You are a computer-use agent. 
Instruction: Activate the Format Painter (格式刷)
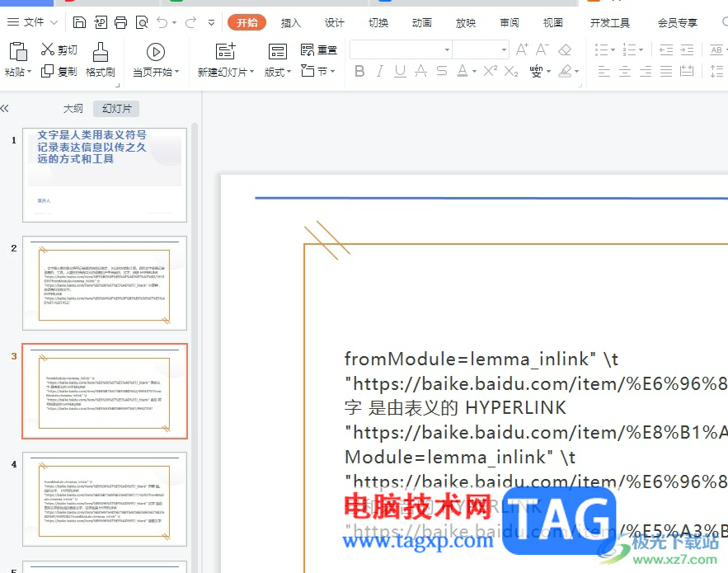click(x=101, y=59)
